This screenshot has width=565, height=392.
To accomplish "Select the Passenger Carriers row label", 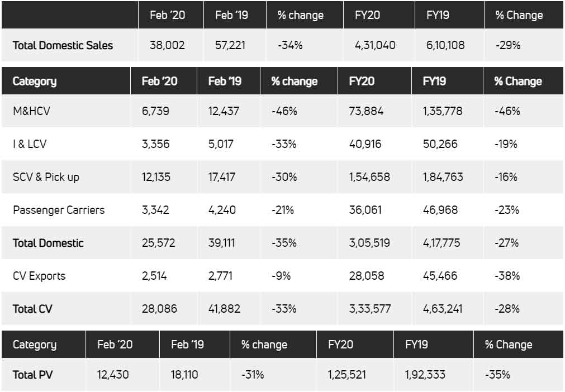I will tap(59, 210).
